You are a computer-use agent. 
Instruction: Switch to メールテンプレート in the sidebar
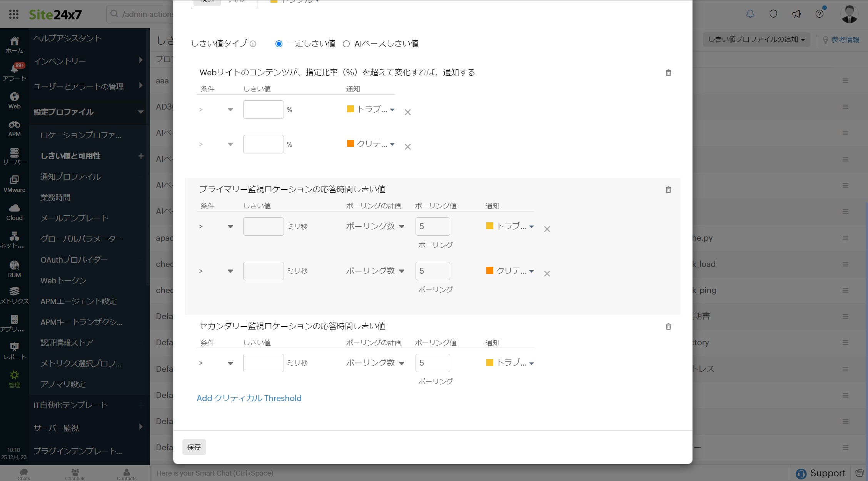coord(74,218)
